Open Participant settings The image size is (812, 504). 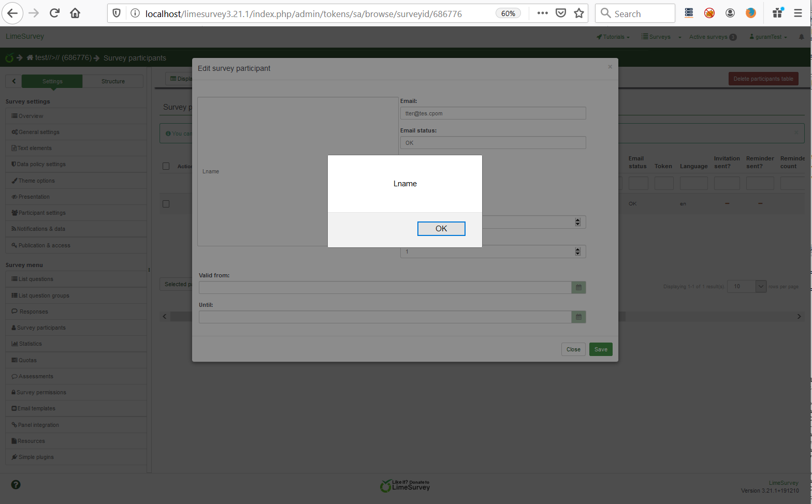tap(76, 213)
